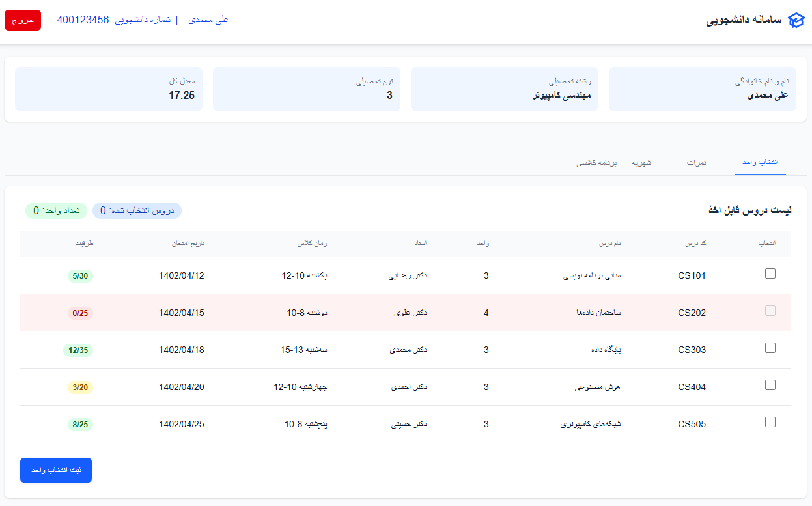This screenshot has height=506, width=812.
Task: Click class time پنجشنبه 8-10
Action: point(305,424)
